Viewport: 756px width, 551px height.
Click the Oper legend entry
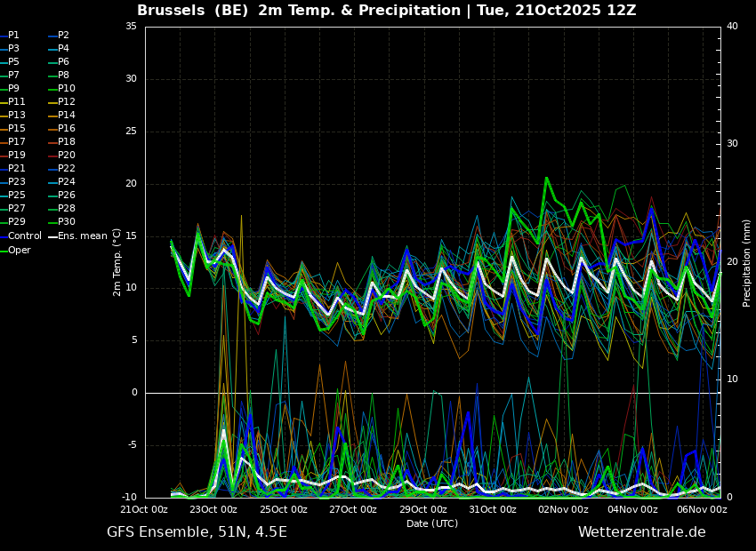20,250
